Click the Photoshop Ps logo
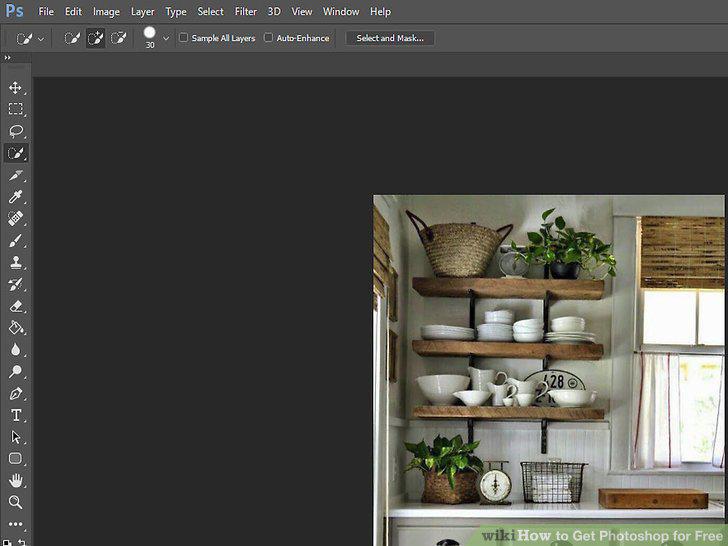This screenshot has width=728, height=546. pos(14,11)
